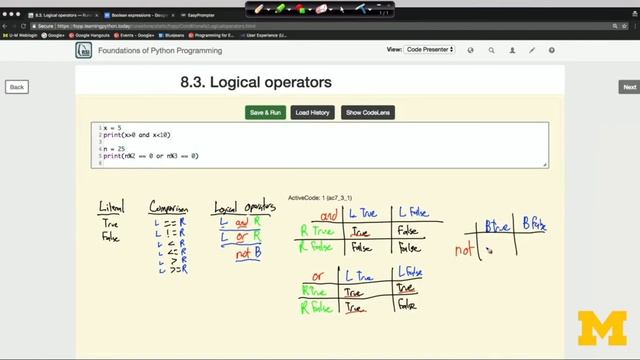The height and width of the screenshot is (360, 640).
Task: Click Foundations of Python Programming title link
Action: [x=160, y=51]
